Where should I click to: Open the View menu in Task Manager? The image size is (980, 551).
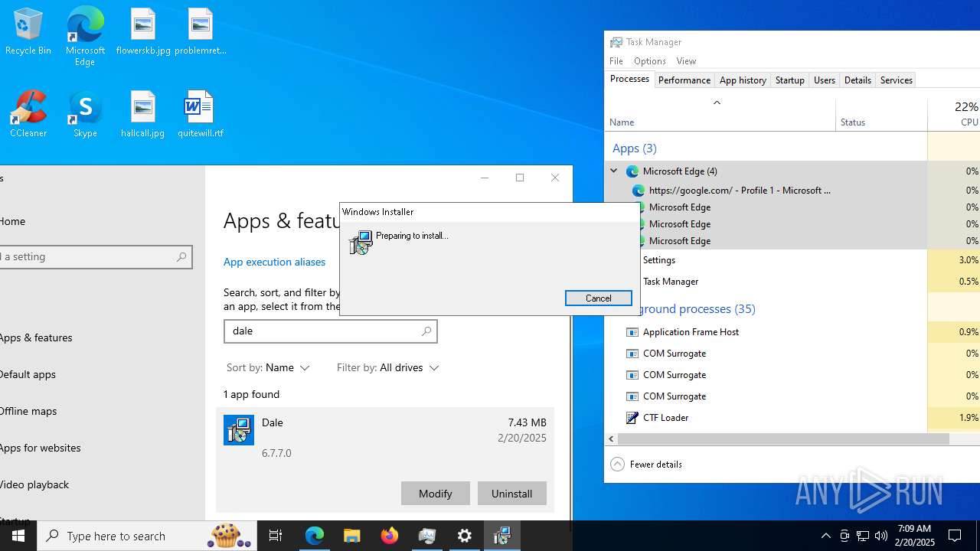point(686,61)
